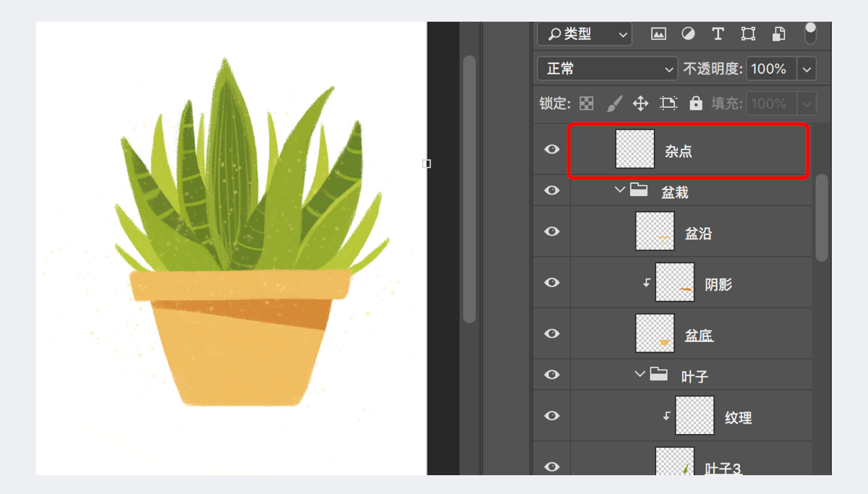Viewport: 868px width, 494px height.
Task: Hide the 盆底 layer
Action: tap(552, 333)
